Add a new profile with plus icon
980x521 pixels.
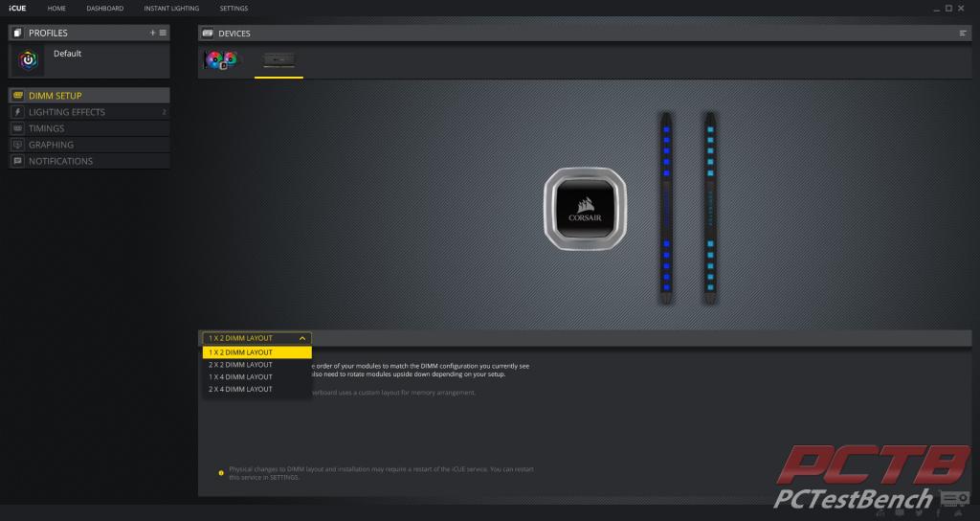pyautogui.click(x=152, y=33)
